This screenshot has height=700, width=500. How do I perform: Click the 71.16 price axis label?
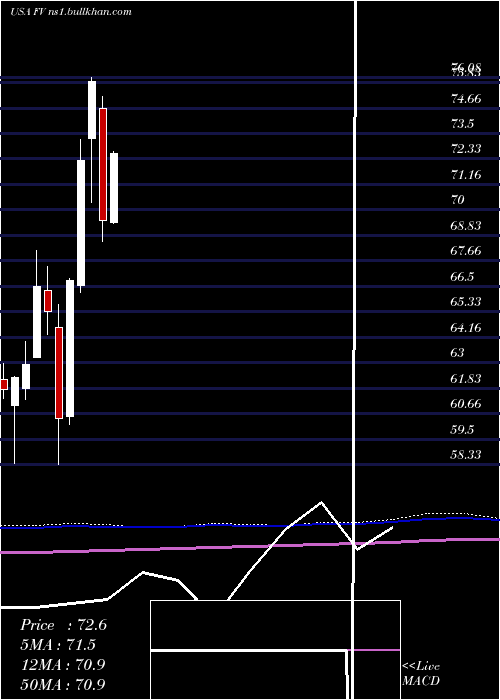pos(466,175)
